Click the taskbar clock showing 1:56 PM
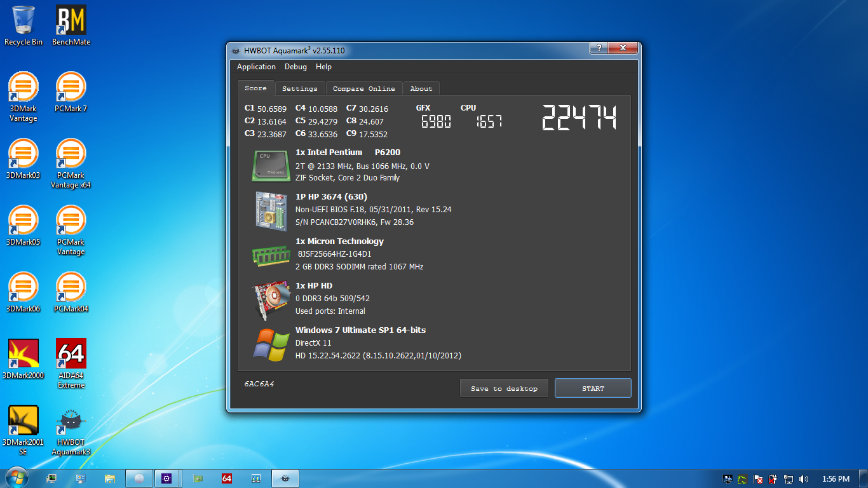This screenshot has width=868, height=488. point(836,479)
